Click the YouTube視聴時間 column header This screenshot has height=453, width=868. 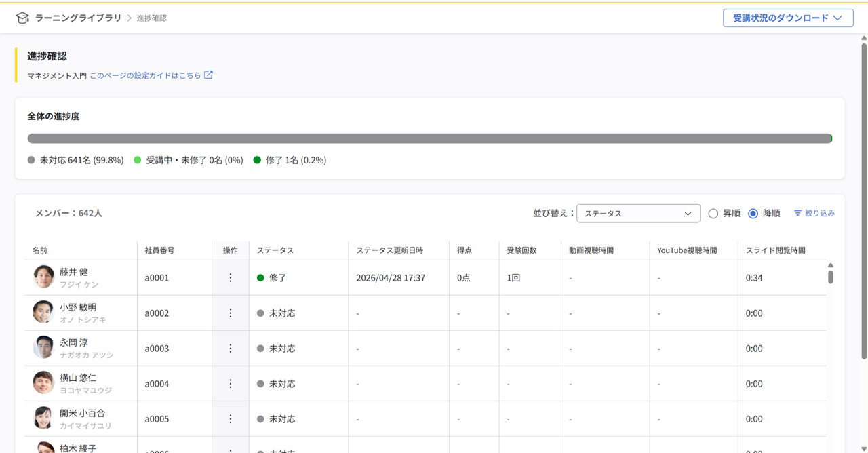click(687, 250)
